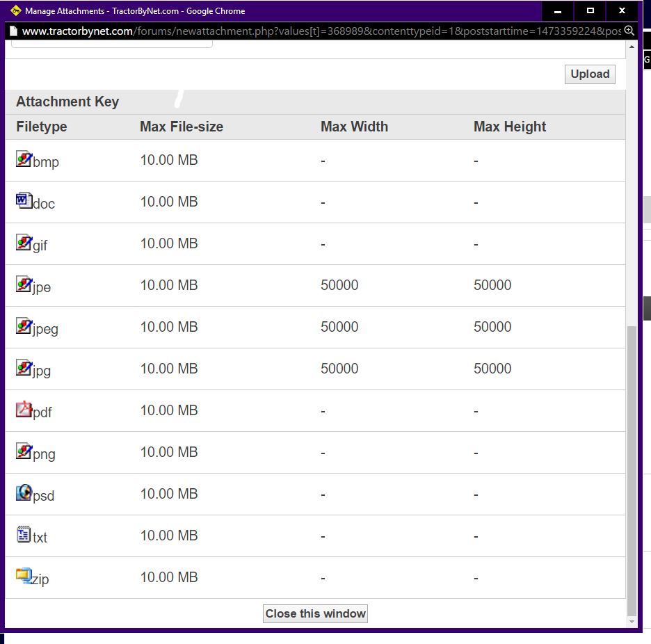Click the bmp filetype icon
This screenshot has height=644, width=651.
tap(24, 159)
